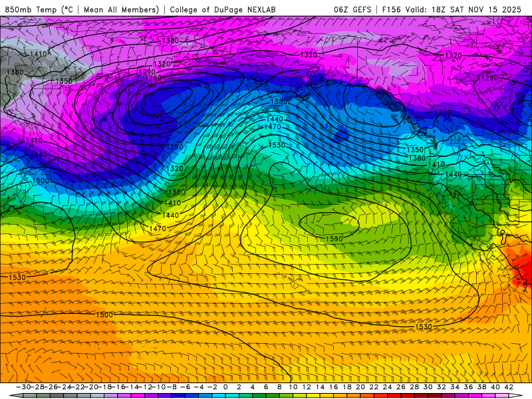The height and width of the screenshot is (399, 532).
Task: Click the 1590 high-center contour label
Action: 334,239
